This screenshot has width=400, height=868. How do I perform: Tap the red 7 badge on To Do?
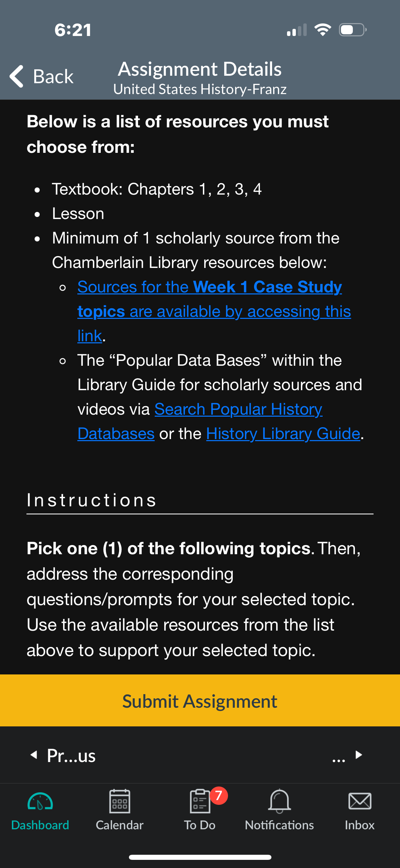(x=219, y=795)
